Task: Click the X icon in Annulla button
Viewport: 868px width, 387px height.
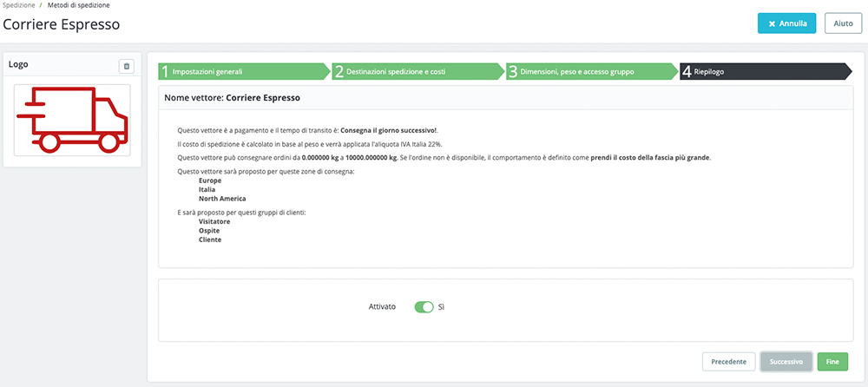Action: (x=772, y=24)
